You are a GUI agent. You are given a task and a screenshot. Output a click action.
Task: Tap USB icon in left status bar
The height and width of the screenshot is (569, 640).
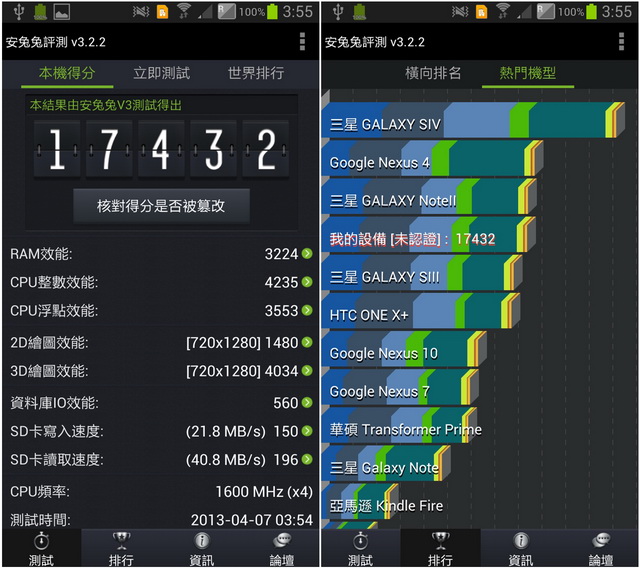point(19,11)
